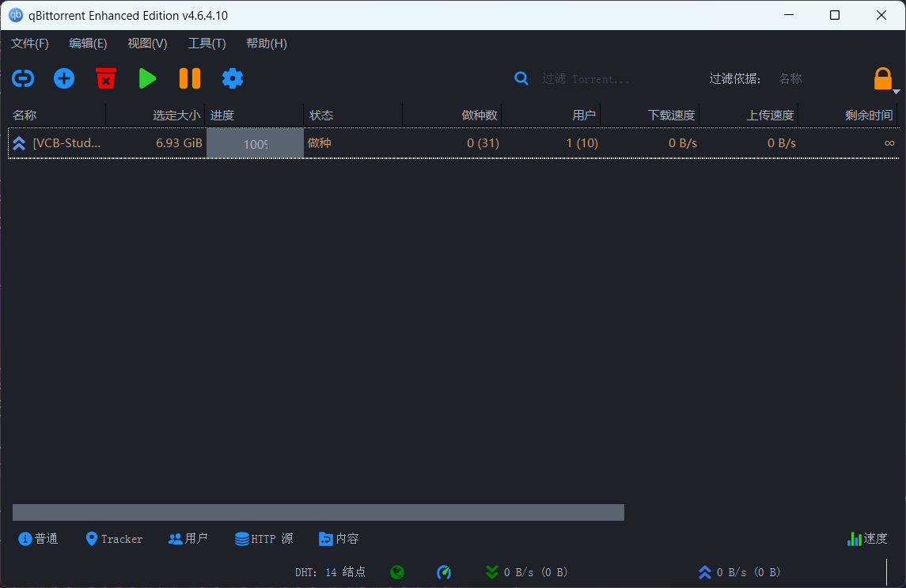The width and height of the screenshot is (906, 588).
Task: Click the download speed 0 B/s status
Action: click(x=526, y=572)
